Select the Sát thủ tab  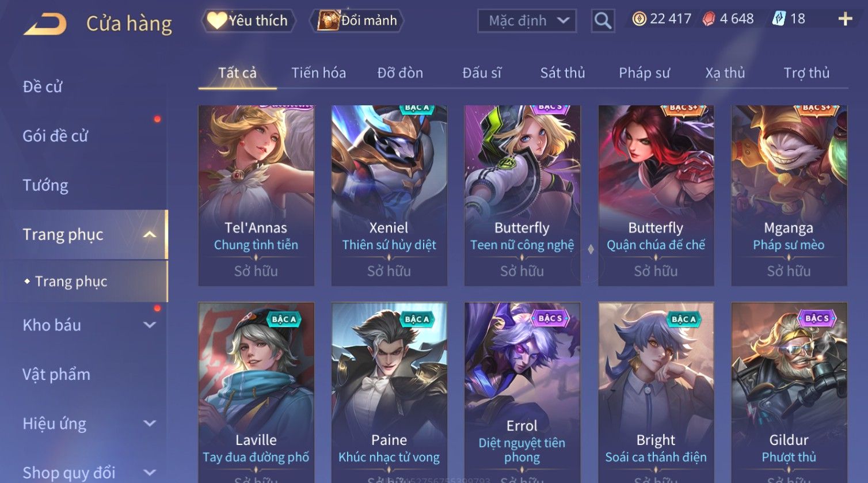[562, 73]
